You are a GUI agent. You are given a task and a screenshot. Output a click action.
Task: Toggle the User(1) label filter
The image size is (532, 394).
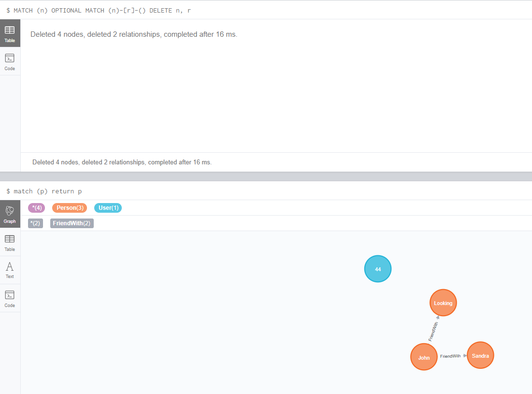tap(108, 207)
